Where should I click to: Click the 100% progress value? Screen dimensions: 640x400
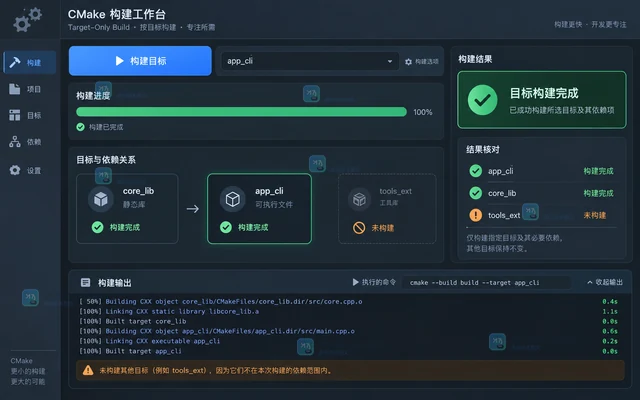tap(422, 112)
